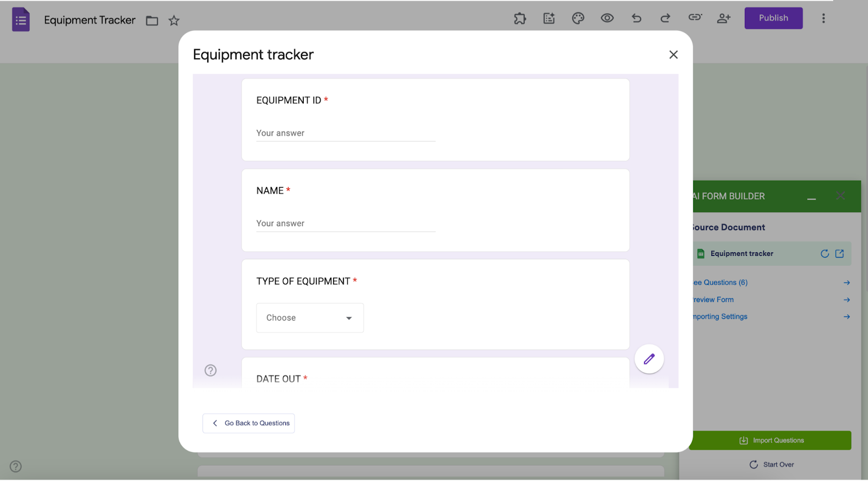Open the more options menu

pyautogui.click(x=824, y=18)
